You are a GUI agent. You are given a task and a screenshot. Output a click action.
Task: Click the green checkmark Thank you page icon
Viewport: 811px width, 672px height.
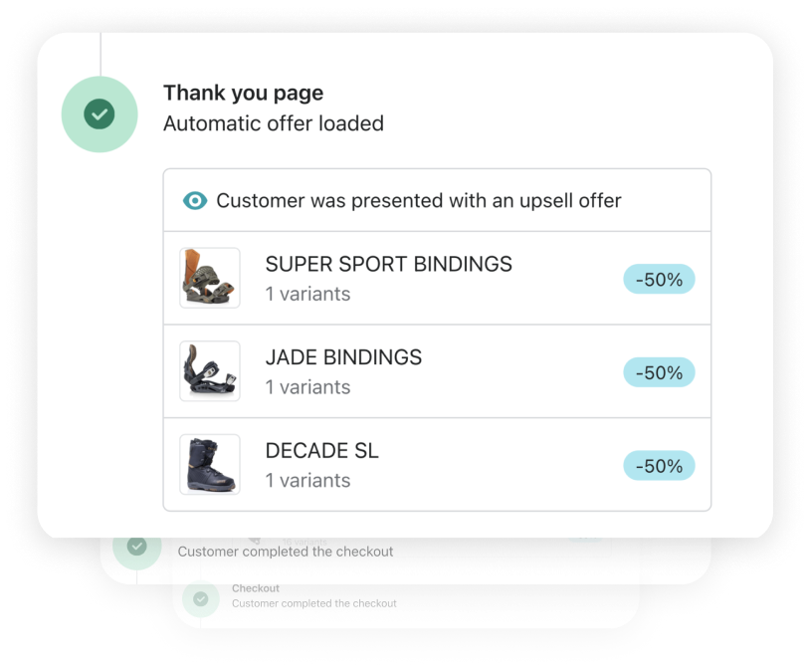point(100,113)
